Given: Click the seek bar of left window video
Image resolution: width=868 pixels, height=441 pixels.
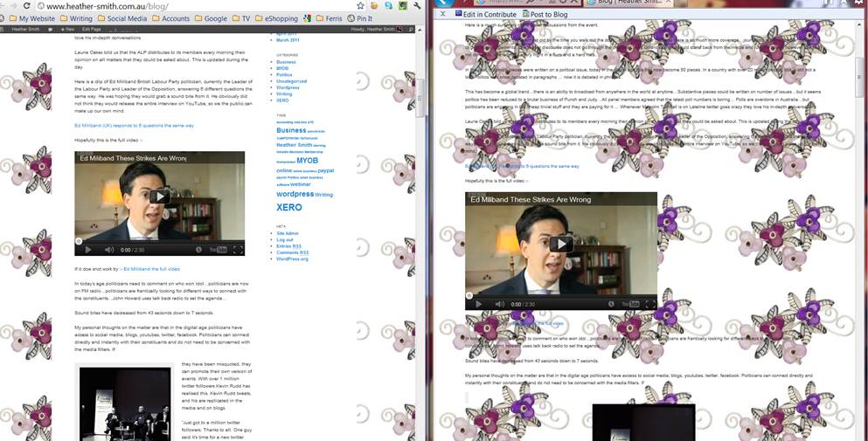Looking at the screenshot, I should (x=159, y=242).
